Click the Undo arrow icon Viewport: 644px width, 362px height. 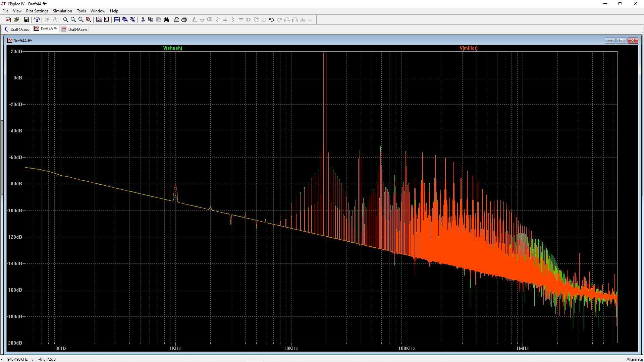(x=272, y=20)
